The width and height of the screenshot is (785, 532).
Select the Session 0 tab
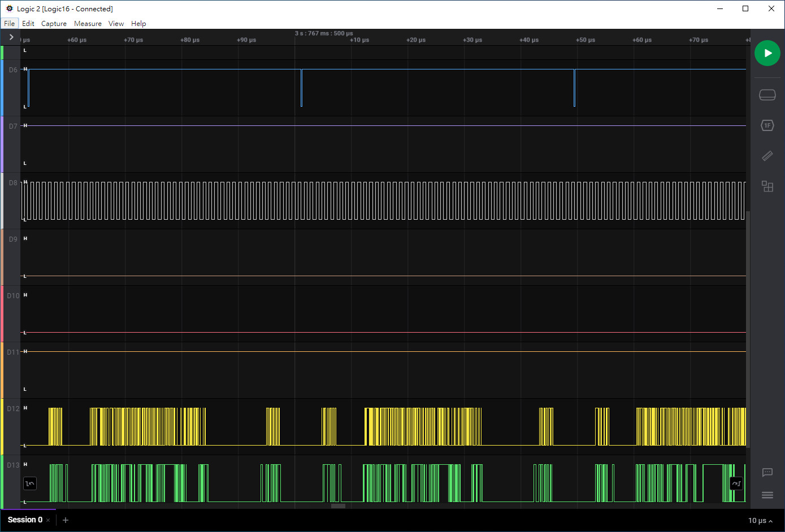pos(25,520)
